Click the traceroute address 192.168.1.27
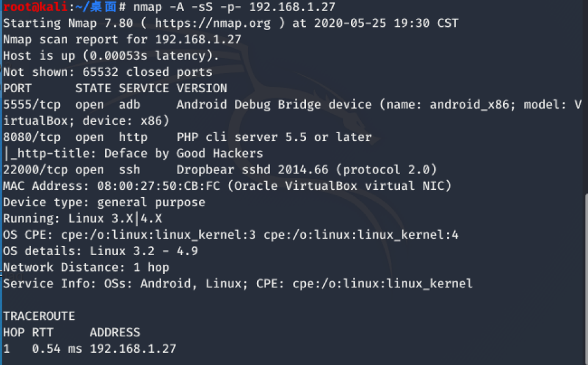The width and height of the screenshot is (588, 365). coord(132,349)
